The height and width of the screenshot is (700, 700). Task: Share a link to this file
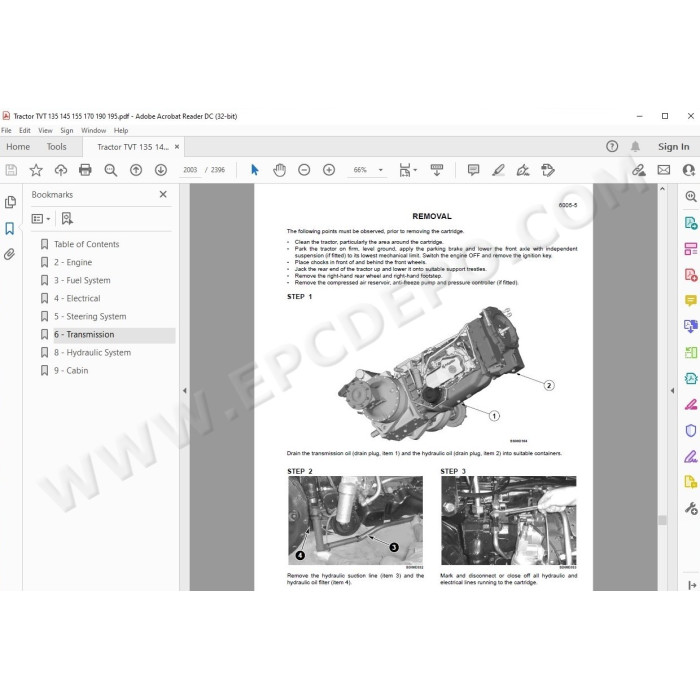coord(638,170)
